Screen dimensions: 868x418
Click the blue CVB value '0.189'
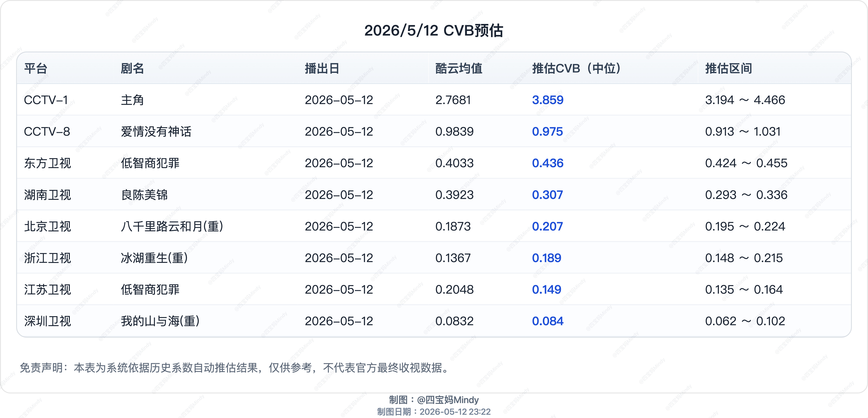pos(546,258)
